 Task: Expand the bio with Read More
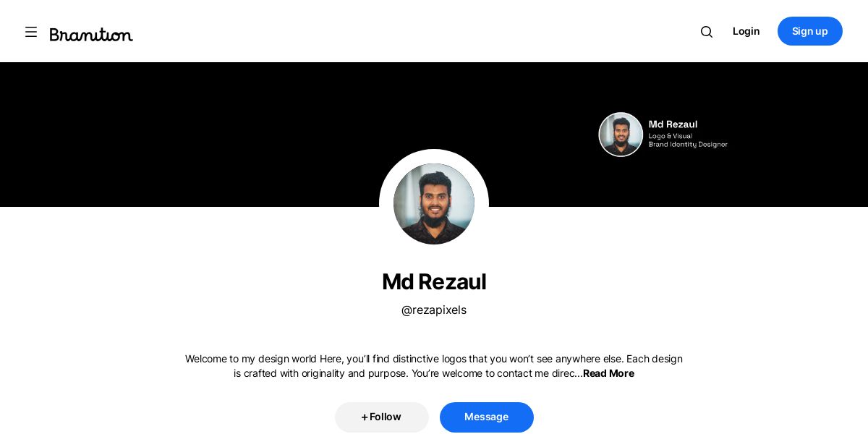608,373
